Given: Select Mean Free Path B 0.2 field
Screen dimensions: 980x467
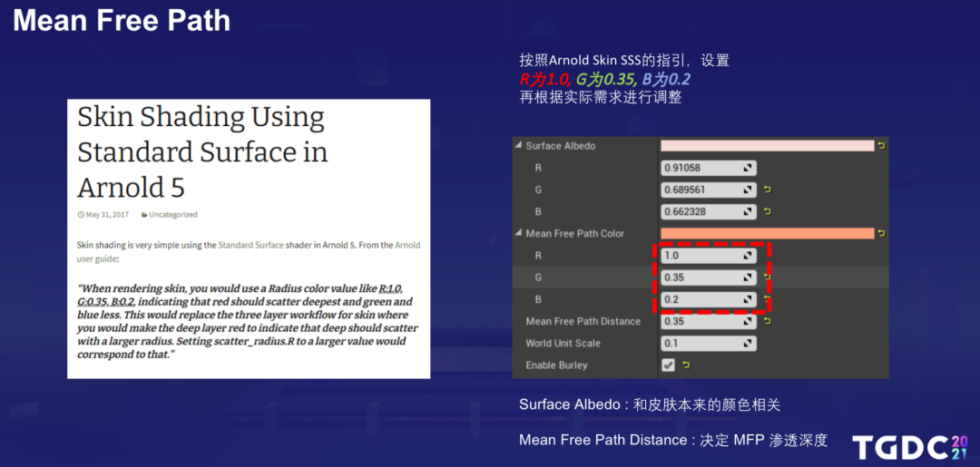Looking at the screenshot, I should pos(709,299).
